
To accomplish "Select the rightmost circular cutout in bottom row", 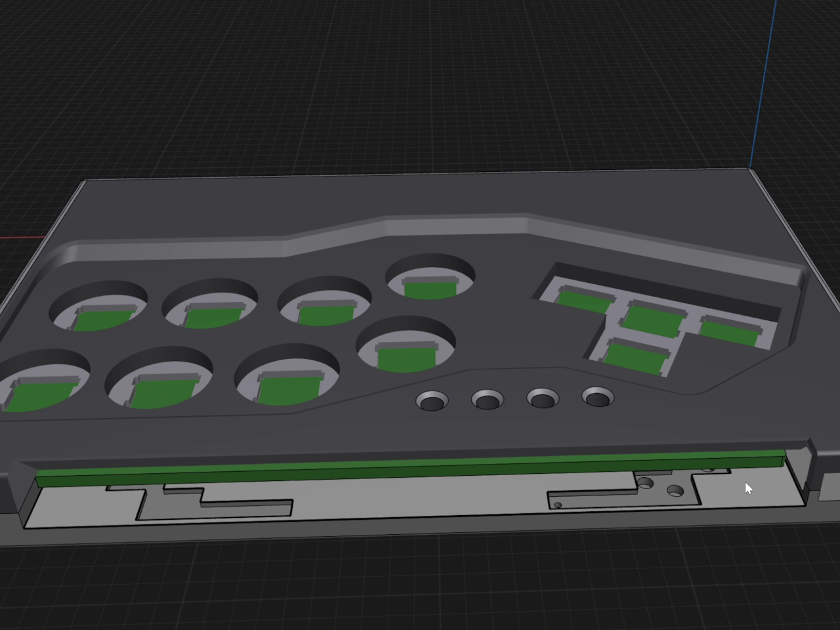I will pos(406,346).
